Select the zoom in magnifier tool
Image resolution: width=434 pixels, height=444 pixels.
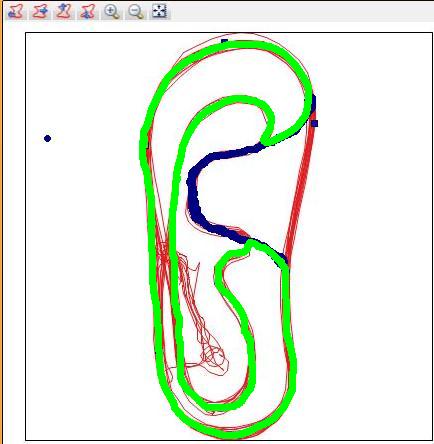point(111,11)
